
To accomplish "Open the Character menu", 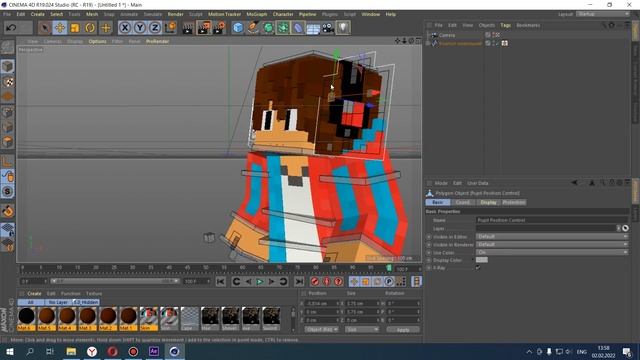I will point(283,14).
